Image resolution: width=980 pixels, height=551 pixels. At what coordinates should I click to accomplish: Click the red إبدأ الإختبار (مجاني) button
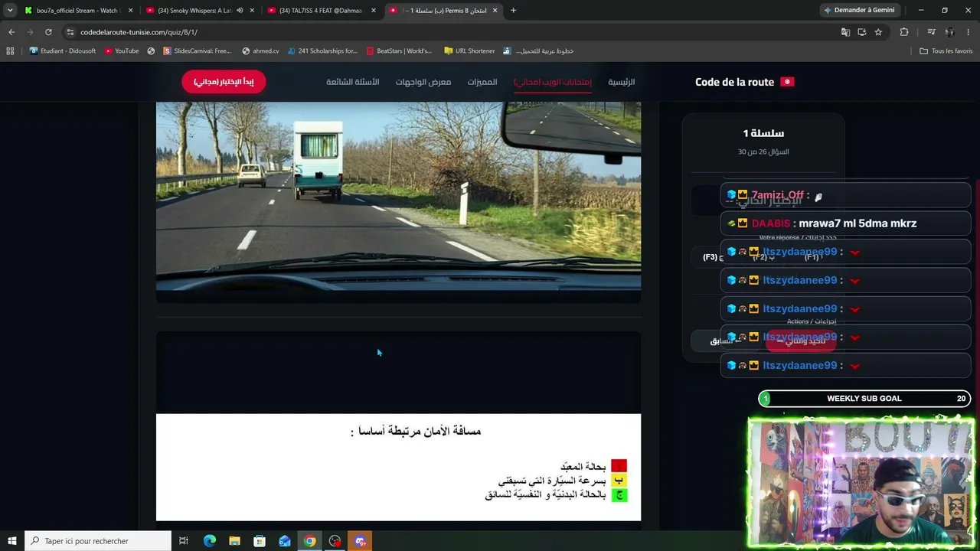[x=224, y=82]
